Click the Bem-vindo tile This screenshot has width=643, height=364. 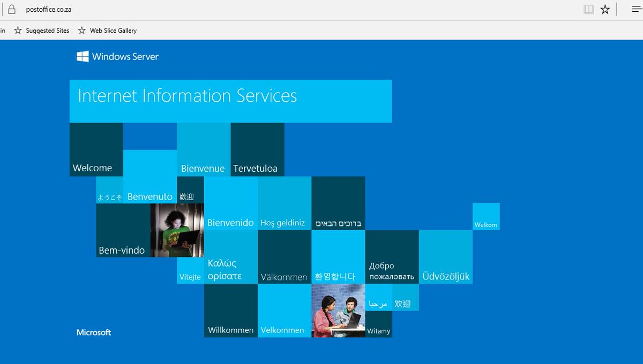pos(123,230)
